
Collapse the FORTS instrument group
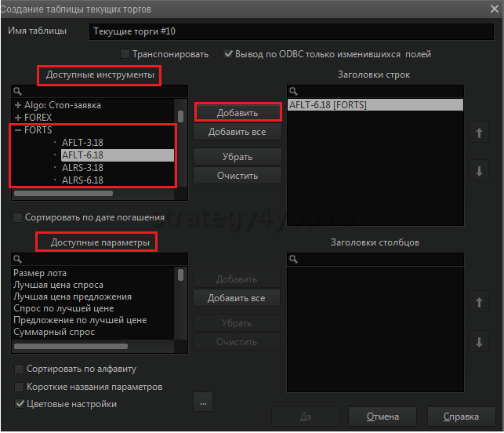click(x=18, y=129)
